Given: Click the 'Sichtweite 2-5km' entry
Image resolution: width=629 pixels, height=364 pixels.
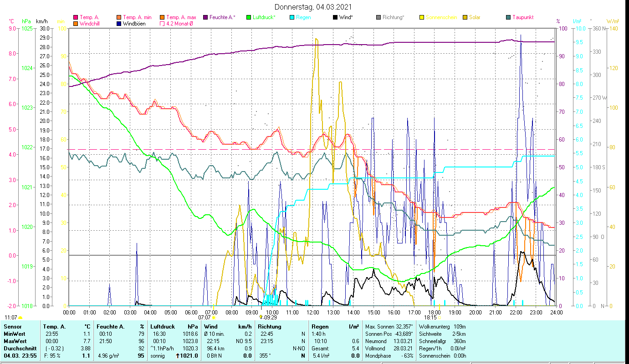Looking at the screenshot, I should [x=442, y=334].
